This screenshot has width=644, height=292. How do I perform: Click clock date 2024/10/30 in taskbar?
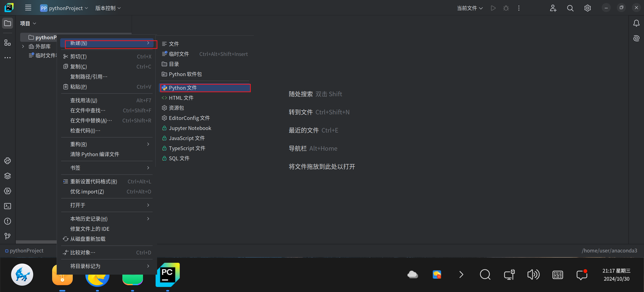pos(616,279)
